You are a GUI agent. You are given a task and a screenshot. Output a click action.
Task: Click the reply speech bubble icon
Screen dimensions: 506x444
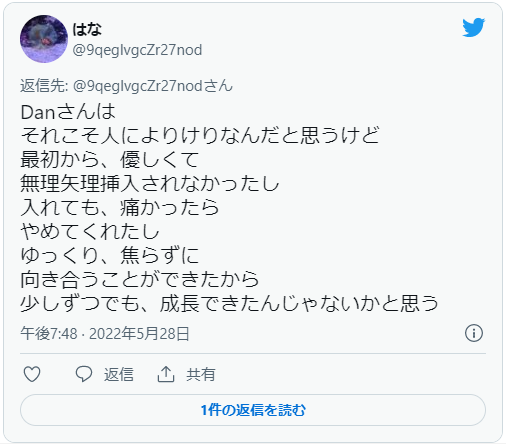point(84,374)
